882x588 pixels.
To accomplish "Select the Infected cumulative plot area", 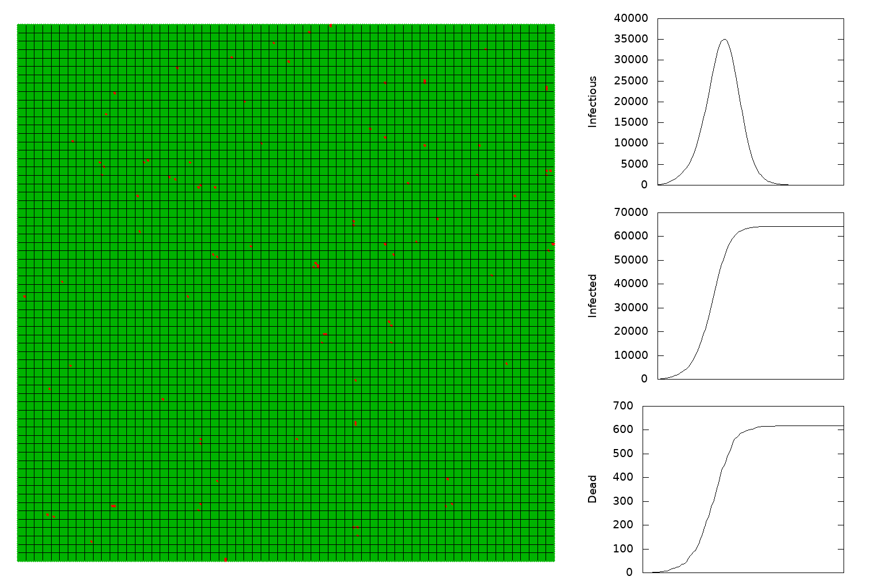I will coord(751,296).
